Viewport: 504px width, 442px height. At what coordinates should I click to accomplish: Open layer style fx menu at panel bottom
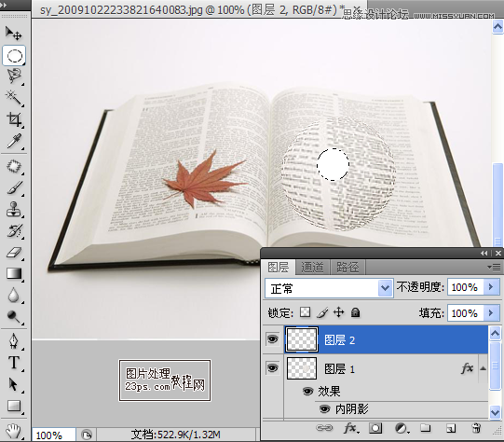tap(350, 428)
